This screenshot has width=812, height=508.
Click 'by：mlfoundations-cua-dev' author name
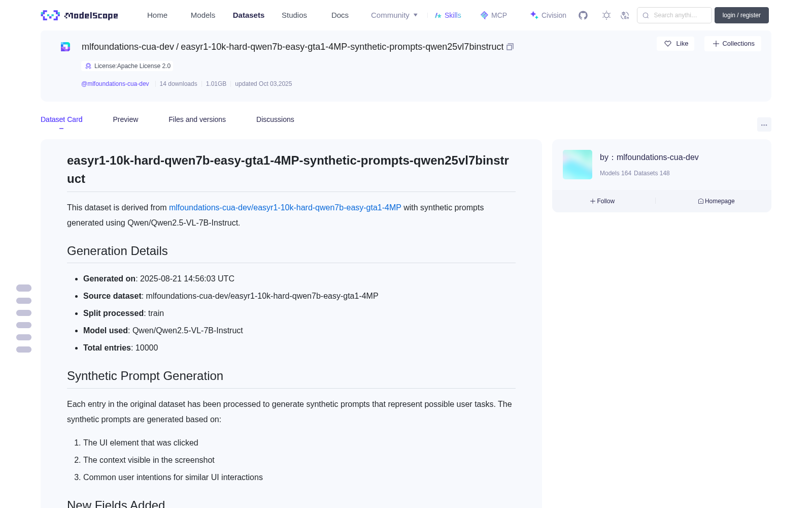click(649, 157)
